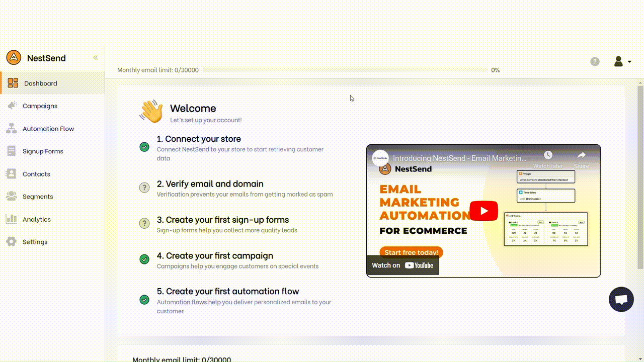Image resolution: width=644 pixels, height=362 pixels.
Task: Click question mark beside Create first sign-up forms
Action: point(144,223)
